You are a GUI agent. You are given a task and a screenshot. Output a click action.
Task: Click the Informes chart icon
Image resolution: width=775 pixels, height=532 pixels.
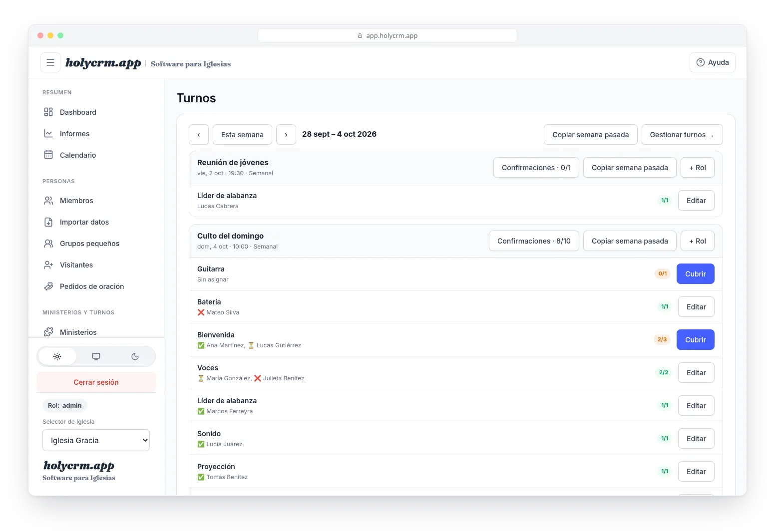(x=48, y=133)
